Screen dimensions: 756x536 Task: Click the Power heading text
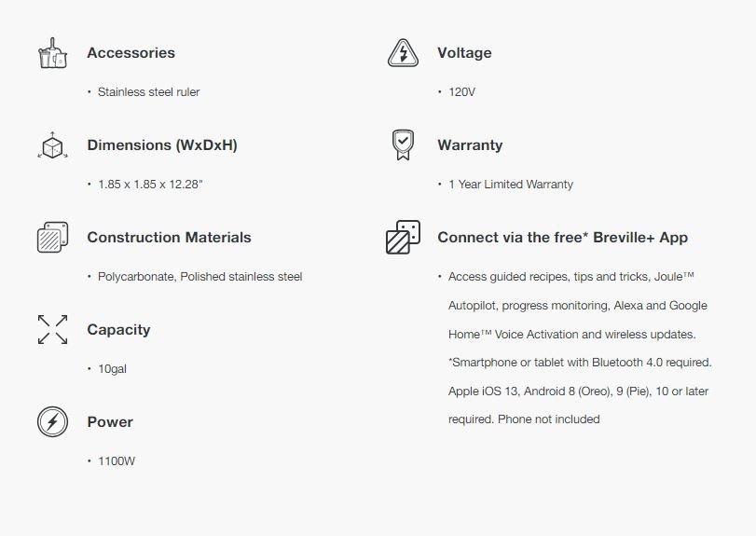[110, 421]
